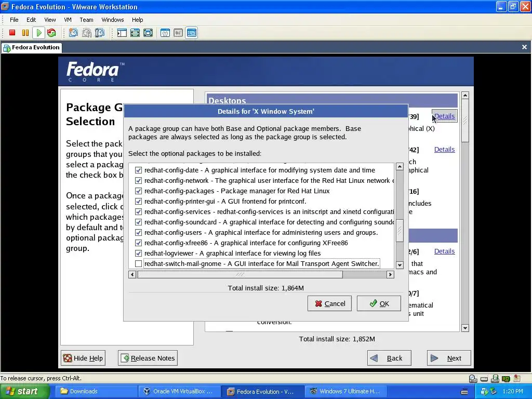Open the Windows menu
532x399 pixels.
click(113, 20)
